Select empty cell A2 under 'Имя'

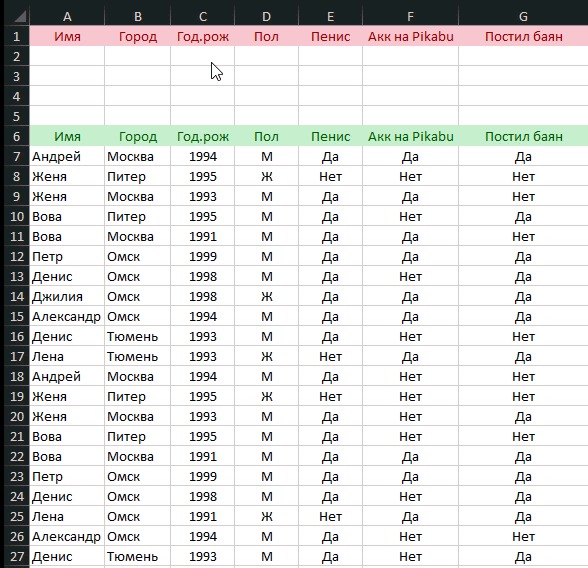pyautogui.click(x=67, y=56)
